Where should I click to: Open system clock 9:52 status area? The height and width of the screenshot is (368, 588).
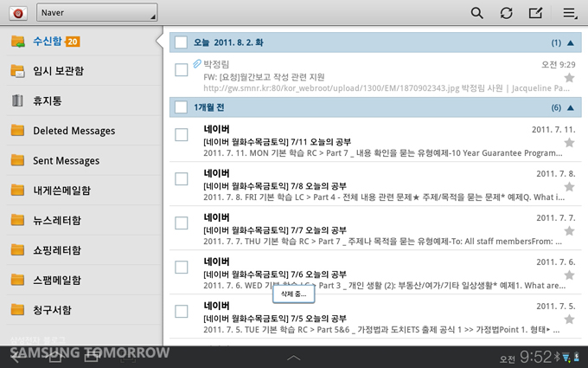coord(535,357)
